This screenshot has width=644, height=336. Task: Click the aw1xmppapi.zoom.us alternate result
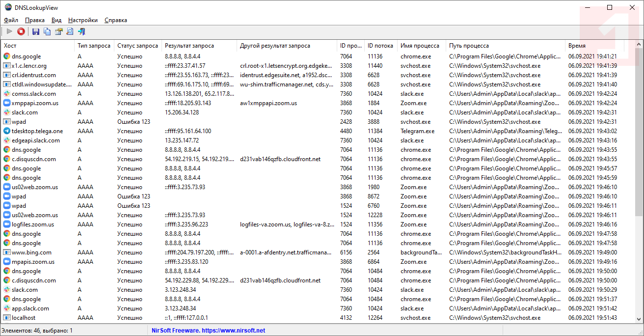268,103
